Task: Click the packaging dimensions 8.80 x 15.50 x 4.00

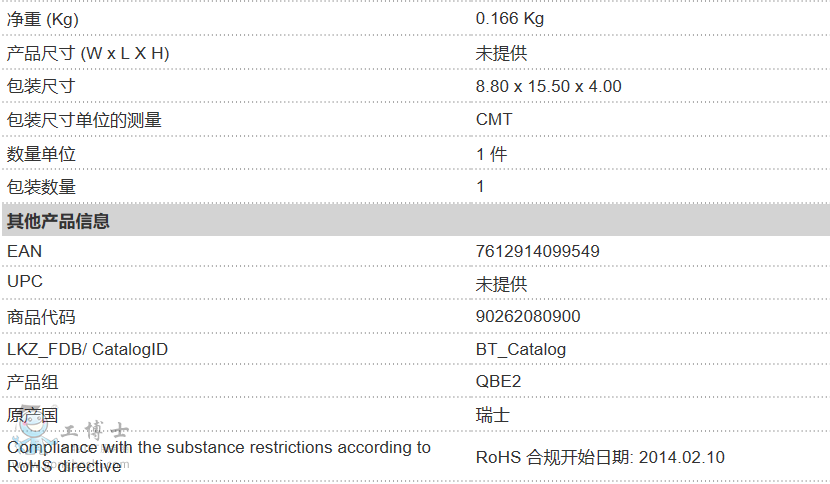Action: pos(548,86)
